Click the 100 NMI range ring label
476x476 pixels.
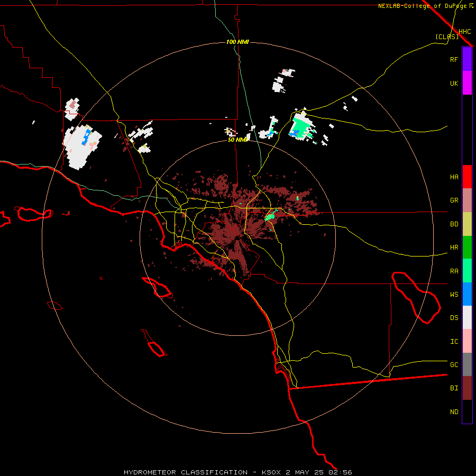pos(237,42)
